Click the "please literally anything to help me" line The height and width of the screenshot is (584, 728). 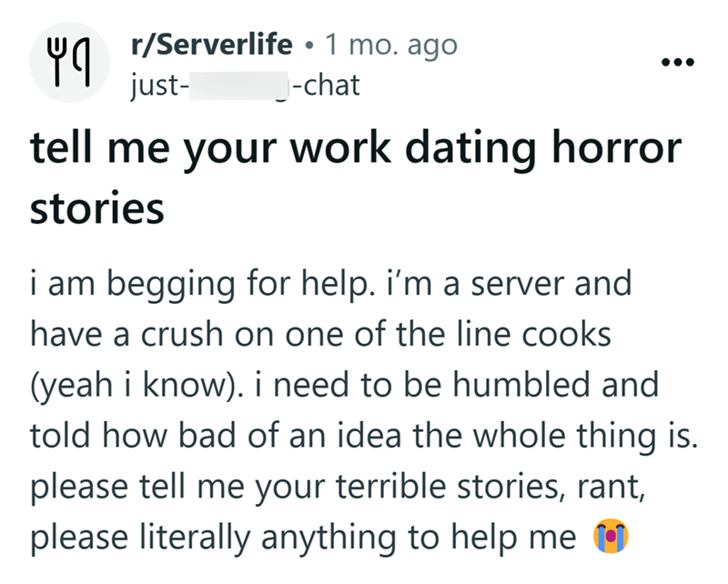(x=305, y=538)
